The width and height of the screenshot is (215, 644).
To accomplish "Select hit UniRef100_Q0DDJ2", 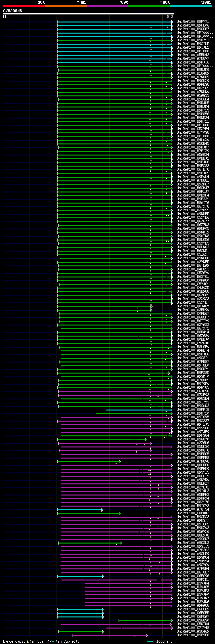I will (193, 159).
